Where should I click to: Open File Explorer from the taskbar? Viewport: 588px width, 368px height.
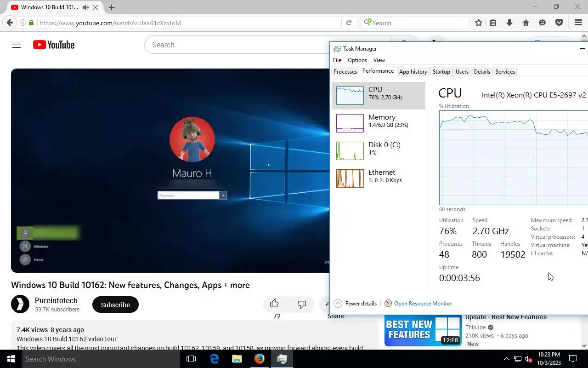(237, 359)
